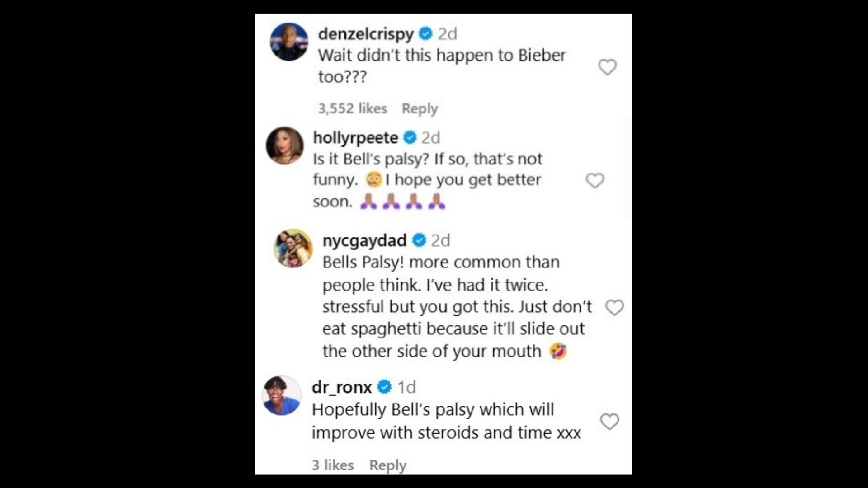This screenshot has height=488, width=868.
Task: Tap the heart on nycgaydad's comment
Action: (614, 308)
